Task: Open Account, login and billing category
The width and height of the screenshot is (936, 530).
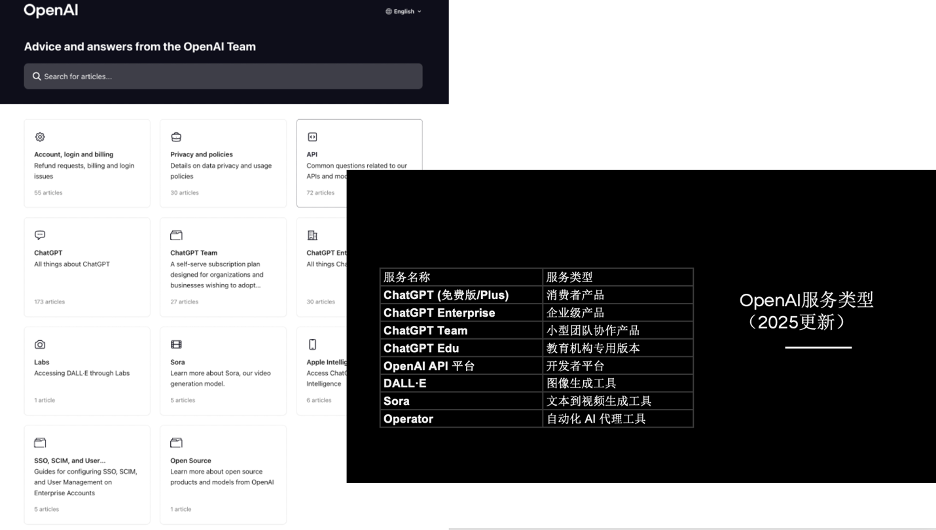Action: [87, 164]
